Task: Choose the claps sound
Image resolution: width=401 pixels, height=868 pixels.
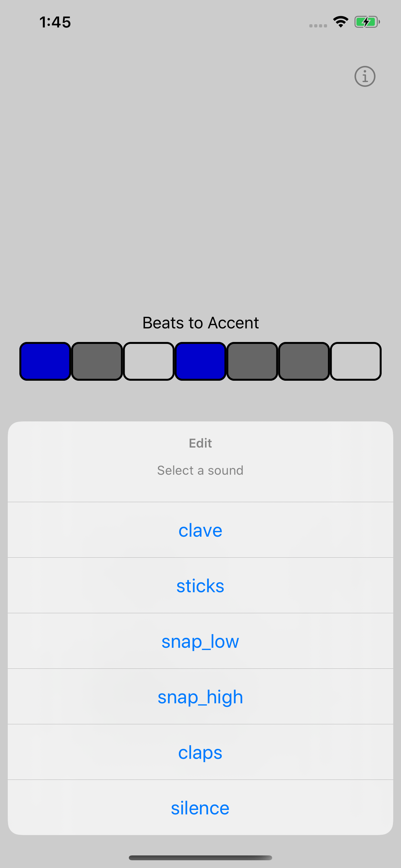Action: 200,752
